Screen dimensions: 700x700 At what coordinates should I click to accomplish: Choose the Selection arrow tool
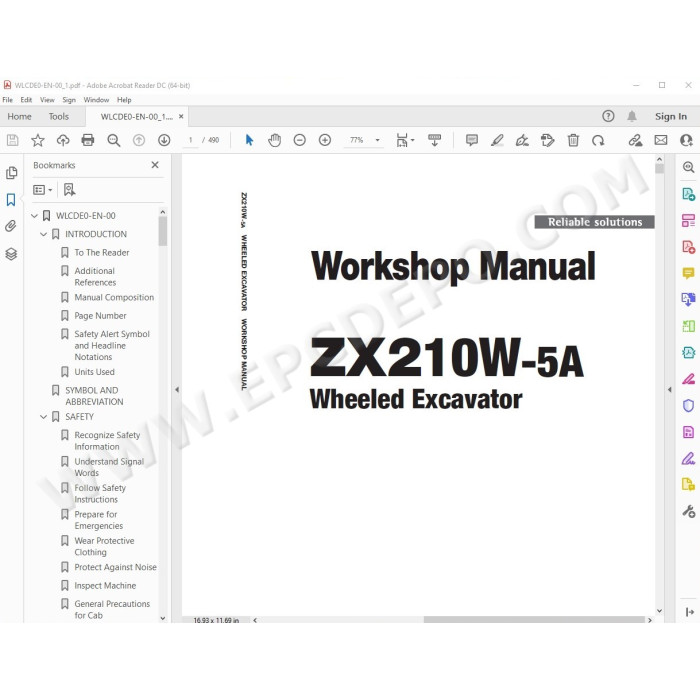click(249, 140)
